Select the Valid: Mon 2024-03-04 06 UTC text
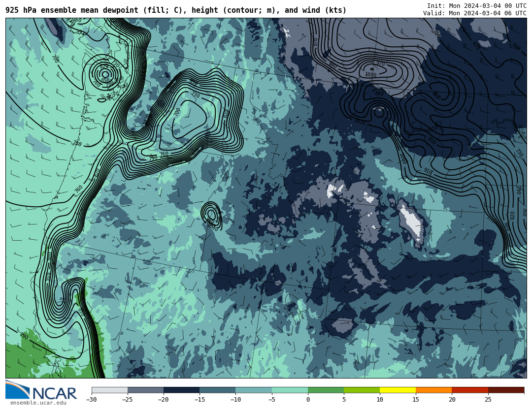This screenshot has width=532, height=409. coord(475,13)
